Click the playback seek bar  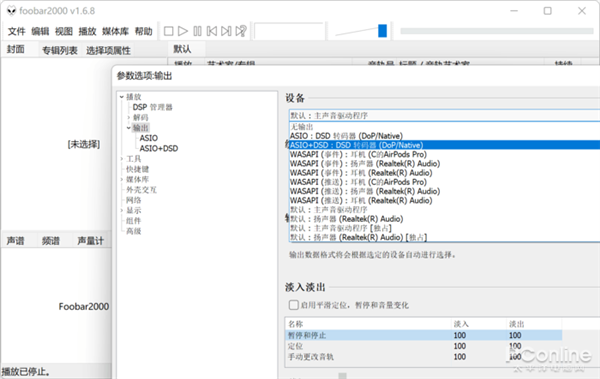pyautogui.click(x=497, y=31)
